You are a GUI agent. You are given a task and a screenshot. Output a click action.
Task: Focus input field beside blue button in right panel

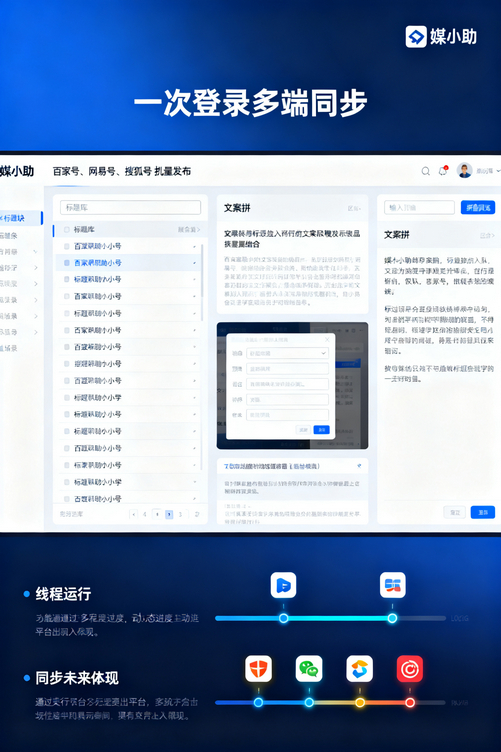coord(419,208)
